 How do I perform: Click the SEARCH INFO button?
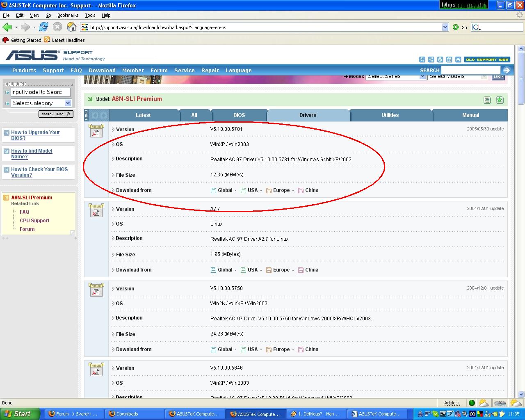pyautogui.click(x=56, y=114)
